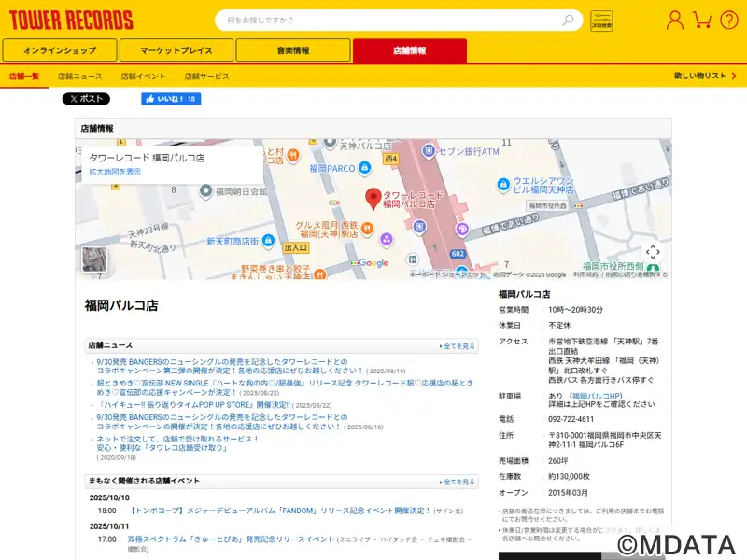Viewport: 747px width, 560px height.
Task: Open the shopping cart icon
Action: 702,20
